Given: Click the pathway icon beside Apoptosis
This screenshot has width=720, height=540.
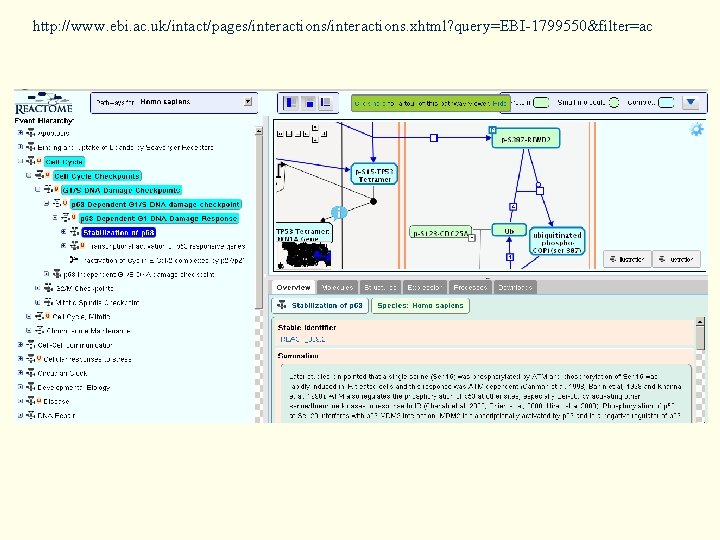Looking at the screenshot, I should 30,133.
